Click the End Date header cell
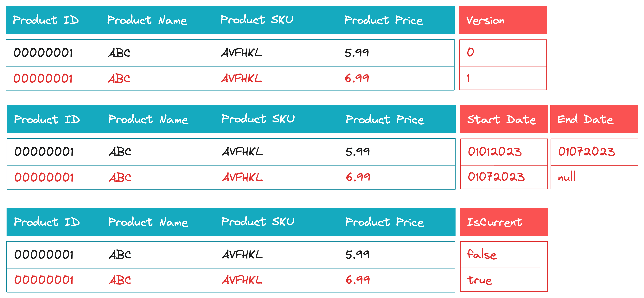644x298 pixels. (594, 119)
